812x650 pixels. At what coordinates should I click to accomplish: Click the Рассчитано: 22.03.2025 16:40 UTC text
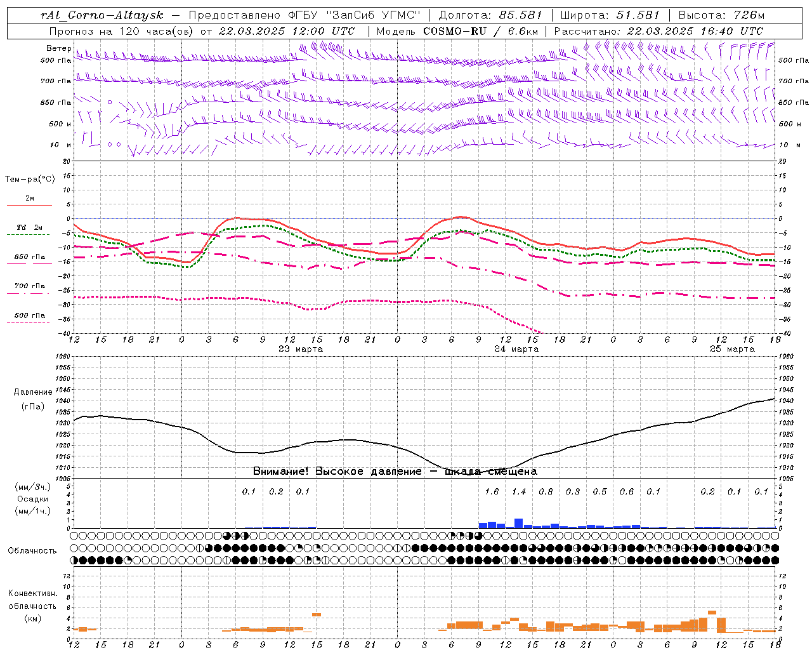[x=658, y=30]
